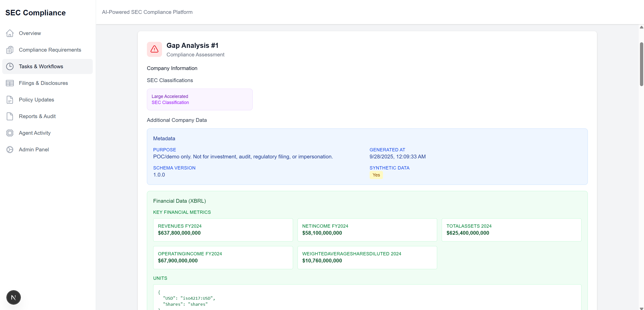644x310 pixels.
Task: Open the Compliance Requirements menu item
Action: coord(50,50)
